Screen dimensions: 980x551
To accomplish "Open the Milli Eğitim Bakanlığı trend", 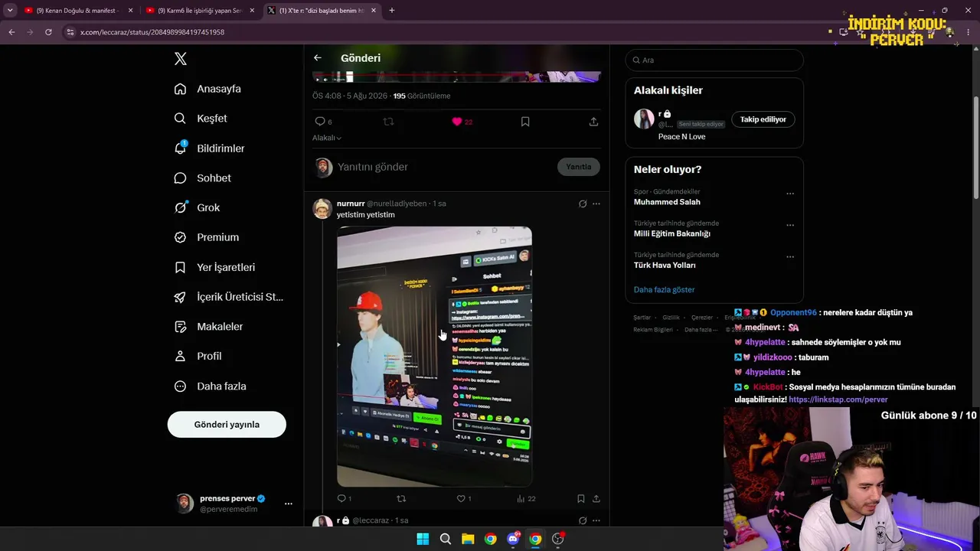I will tap(672, 233).
